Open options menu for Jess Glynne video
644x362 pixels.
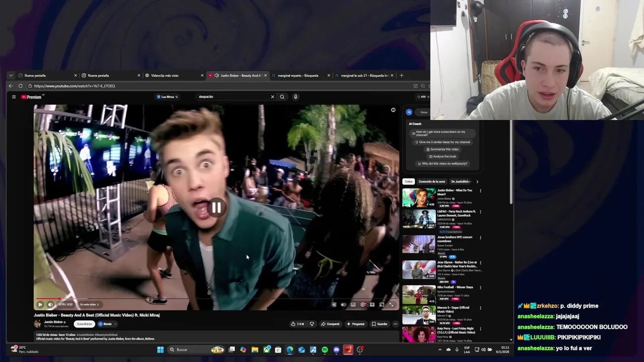(480, 263)
